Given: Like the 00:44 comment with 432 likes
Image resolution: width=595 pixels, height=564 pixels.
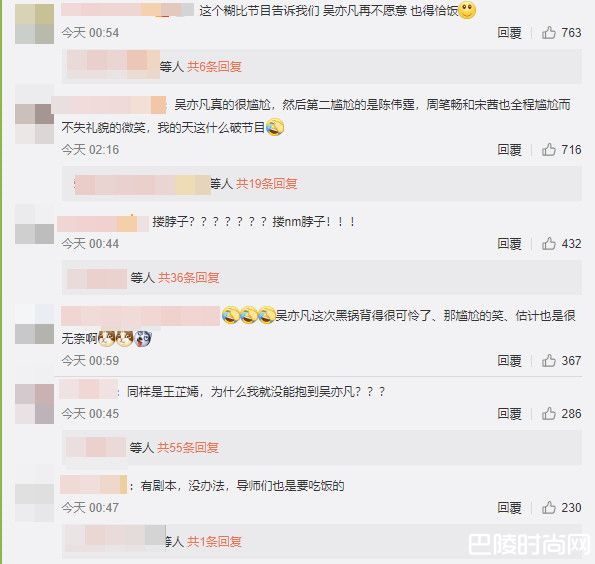Looking at the screenshot, I should tap(549, 243).
